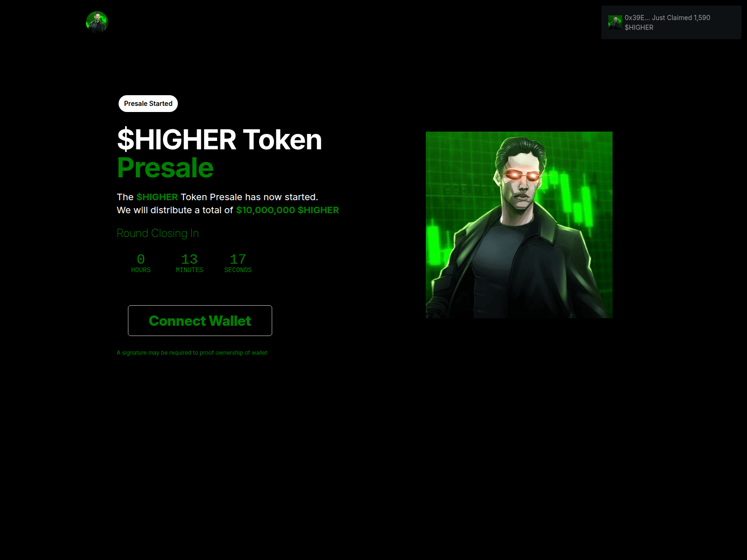Click the HOURS label under countdown

(x=141, y=270)
